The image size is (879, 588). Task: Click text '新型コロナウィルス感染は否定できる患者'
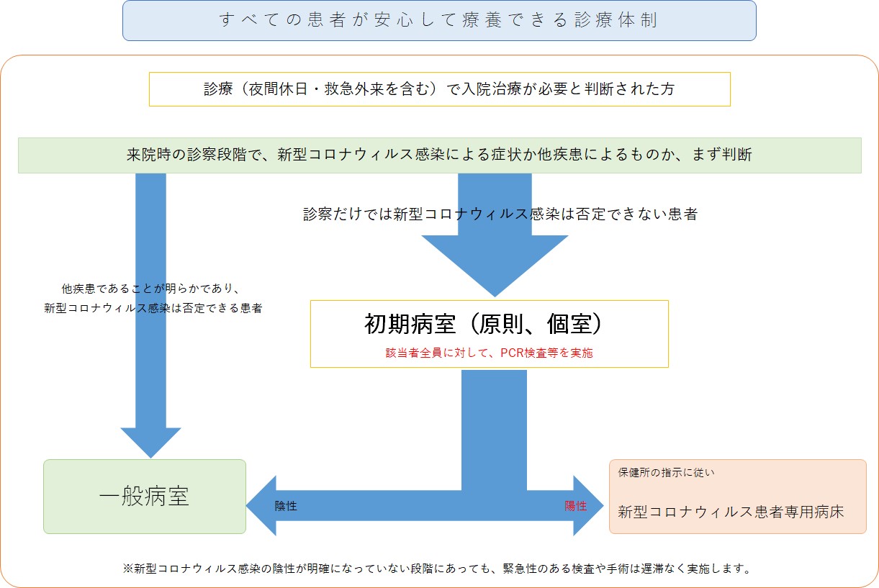click(x=153, y=308)
